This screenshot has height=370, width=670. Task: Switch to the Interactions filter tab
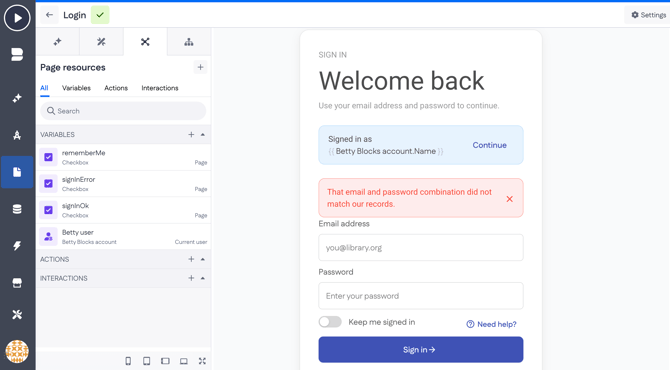pos(160,88)
